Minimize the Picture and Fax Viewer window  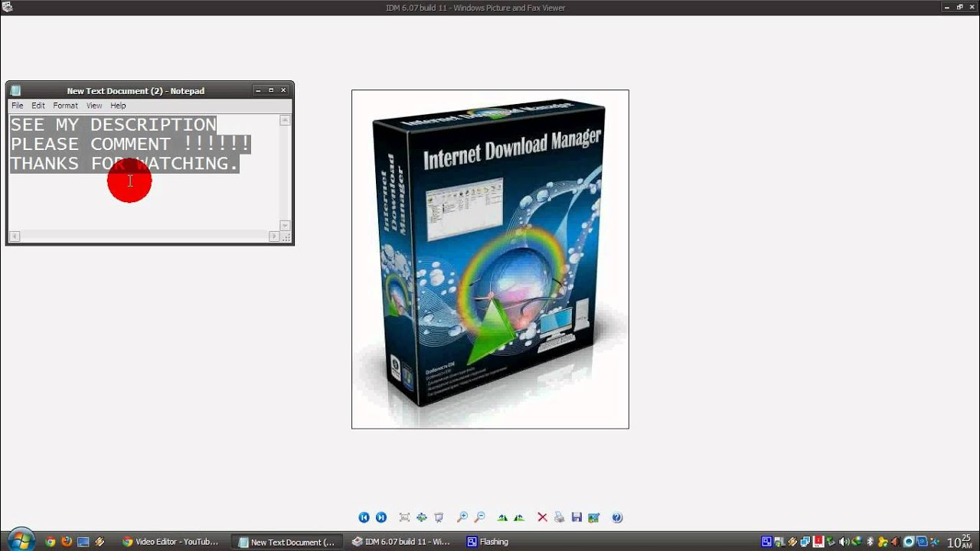947,7
